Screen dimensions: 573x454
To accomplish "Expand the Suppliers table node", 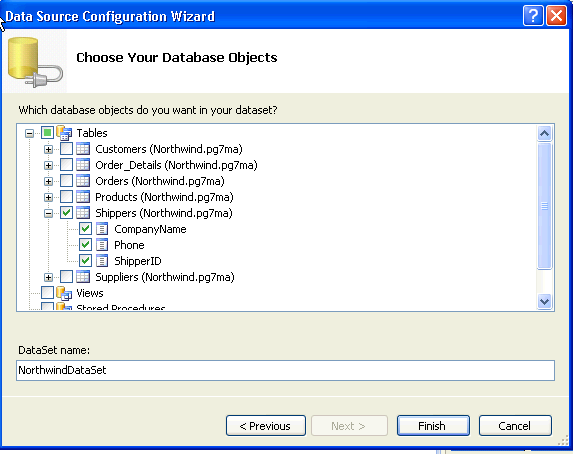I will click(48, 277).
